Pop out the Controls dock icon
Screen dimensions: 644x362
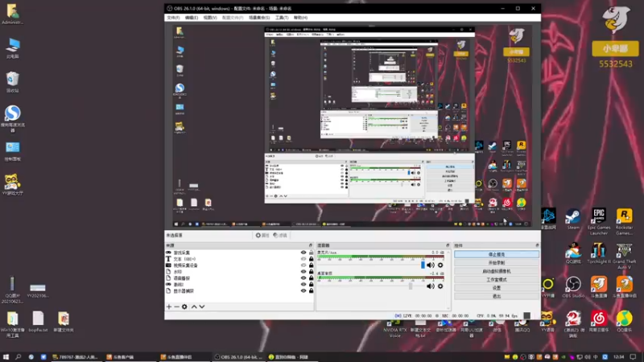coord(537,245)
